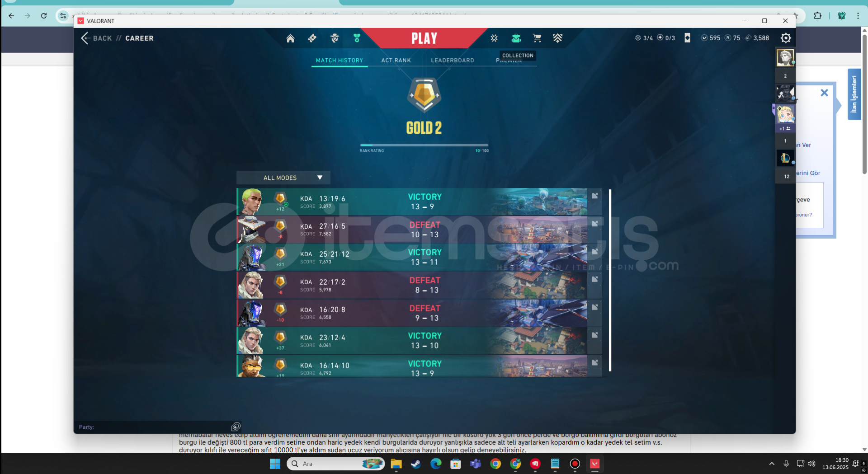Image resolution: width=868 pixels, height=474 pixels.
Task: Open the Collection backpack icon
Action: click(516, 38)
